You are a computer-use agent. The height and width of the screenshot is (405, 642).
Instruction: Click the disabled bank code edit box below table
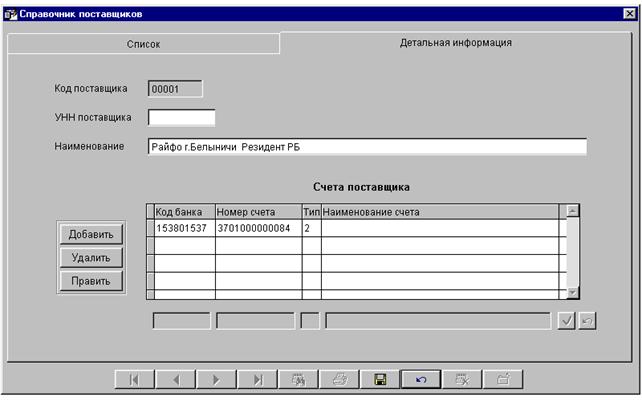click(x=181, y=321)
